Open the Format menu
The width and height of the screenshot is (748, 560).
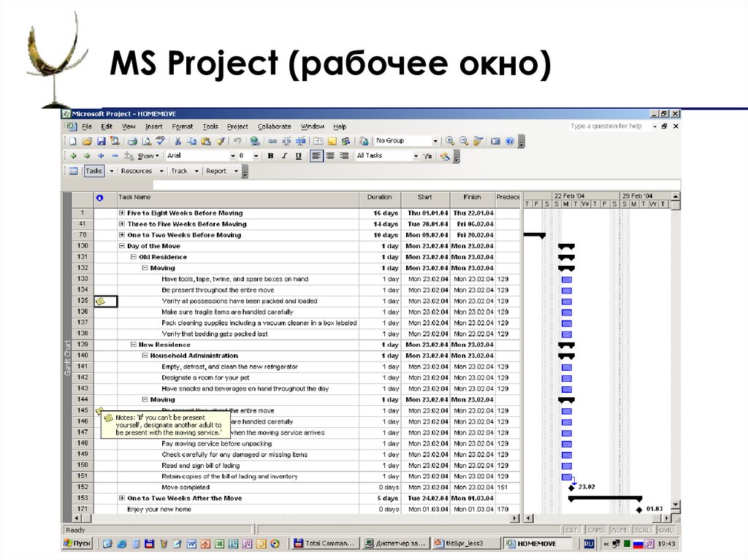[182, 127]
